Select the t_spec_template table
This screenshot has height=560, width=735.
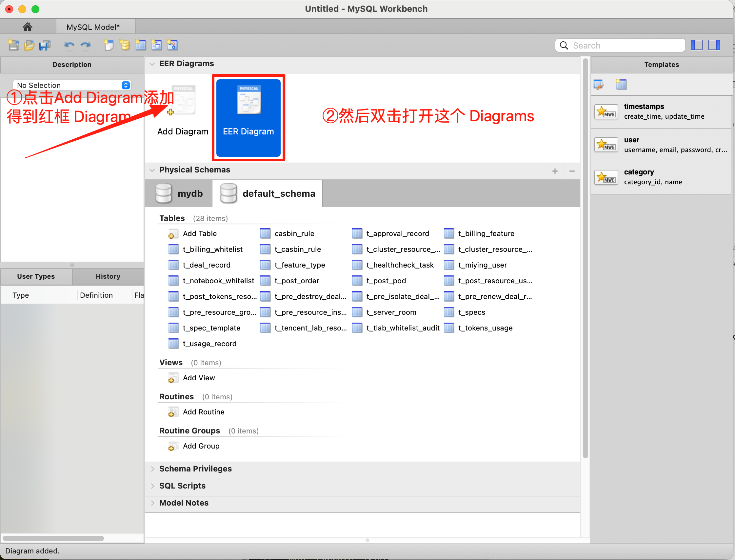[204, 328]
